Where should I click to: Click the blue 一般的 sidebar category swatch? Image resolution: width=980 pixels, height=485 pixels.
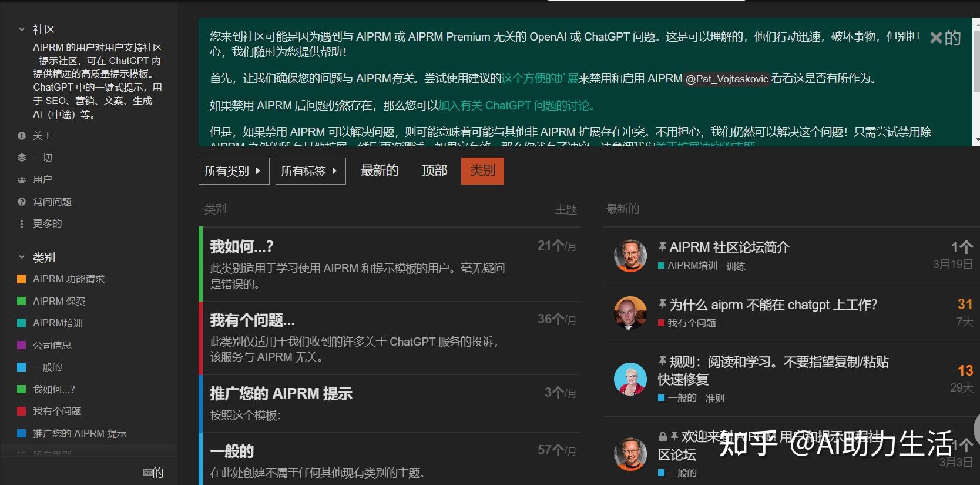click(x=22, y=367)
